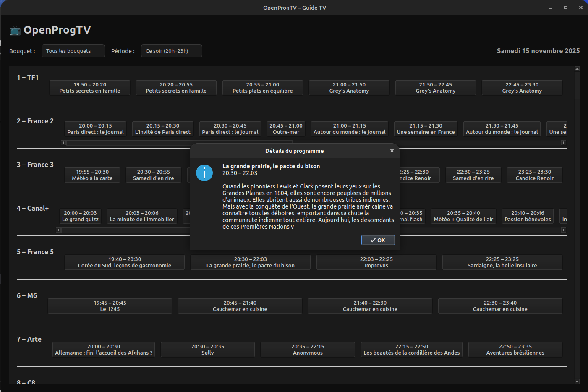The height and width of the screenshot is (392, 588).
Task: Click the blue info icon in dialog
Action: [204, 172]
